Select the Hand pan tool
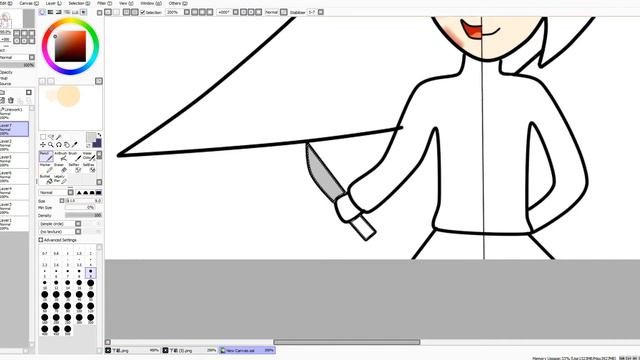The height and width of the screenshot is (360, 640). [x=67, y=145]
